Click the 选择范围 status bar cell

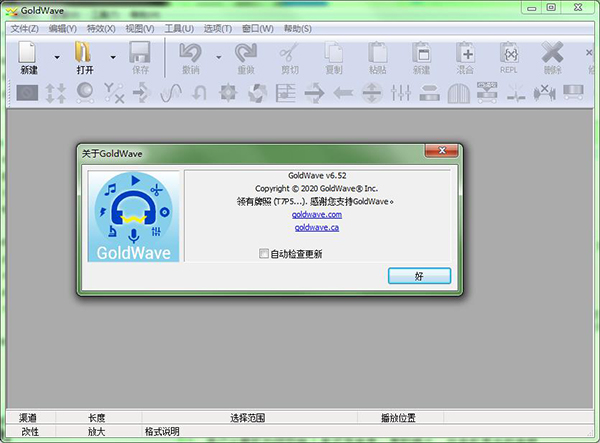[x=248, y=418]
